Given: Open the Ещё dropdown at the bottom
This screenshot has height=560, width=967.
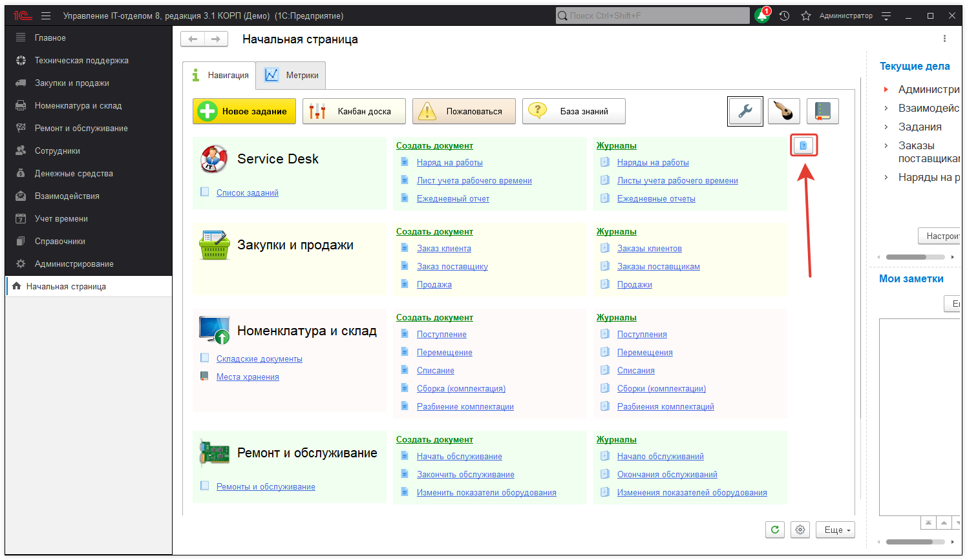Looking at the screenshot, I should coord(834,529).
